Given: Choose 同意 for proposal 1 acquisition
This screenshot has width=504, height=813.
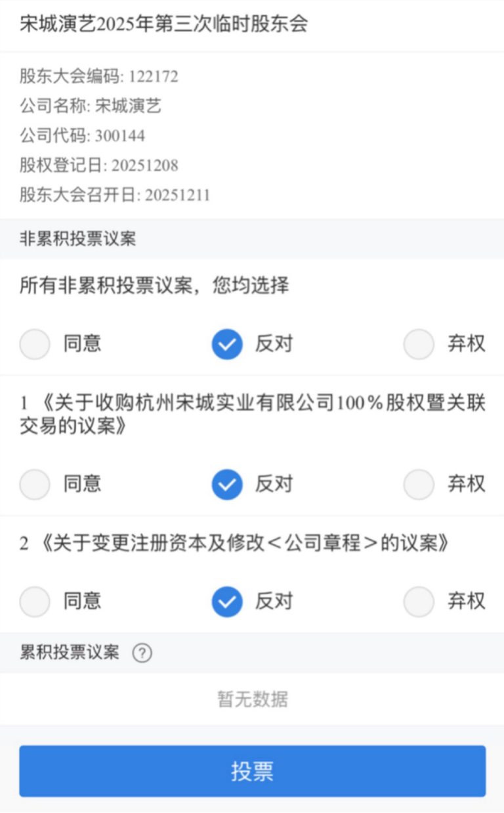Looking at the screenshot, I should (x=35, y=485).
